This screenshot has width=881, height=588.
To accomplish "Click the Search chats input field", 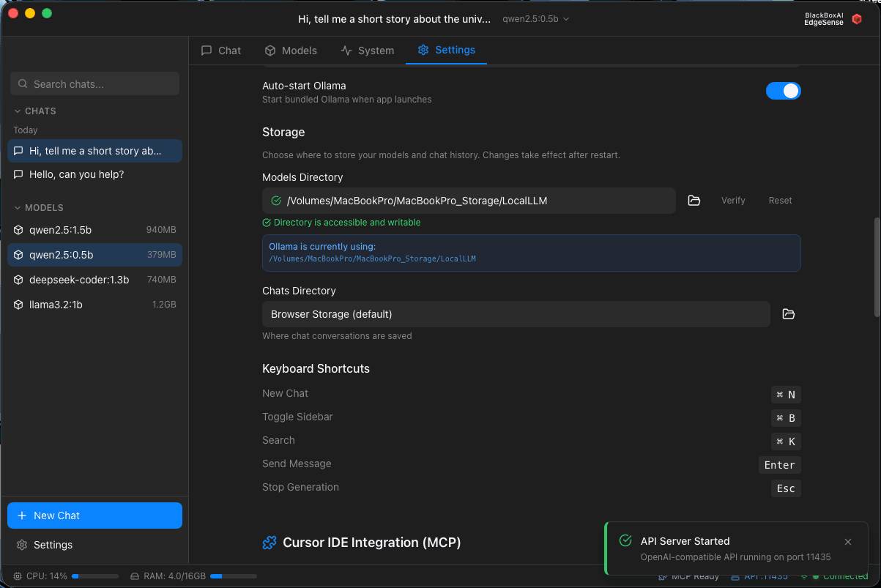I will click(94, 84).
